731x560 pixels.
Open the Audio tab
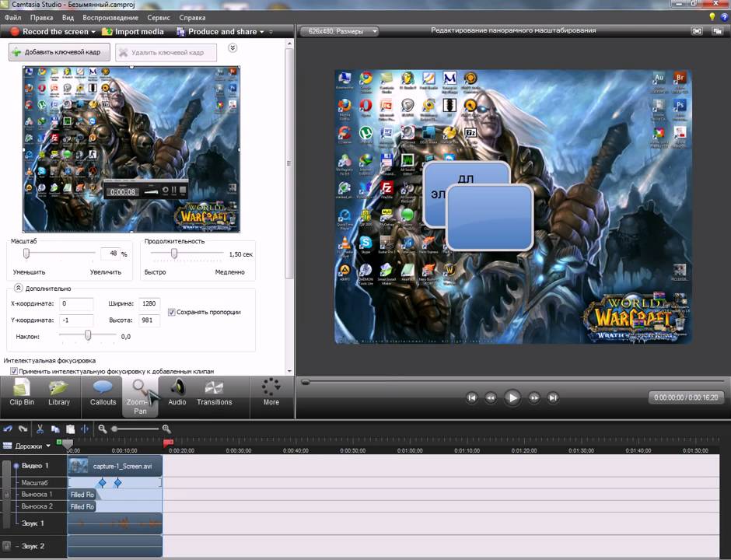[177, 393]
